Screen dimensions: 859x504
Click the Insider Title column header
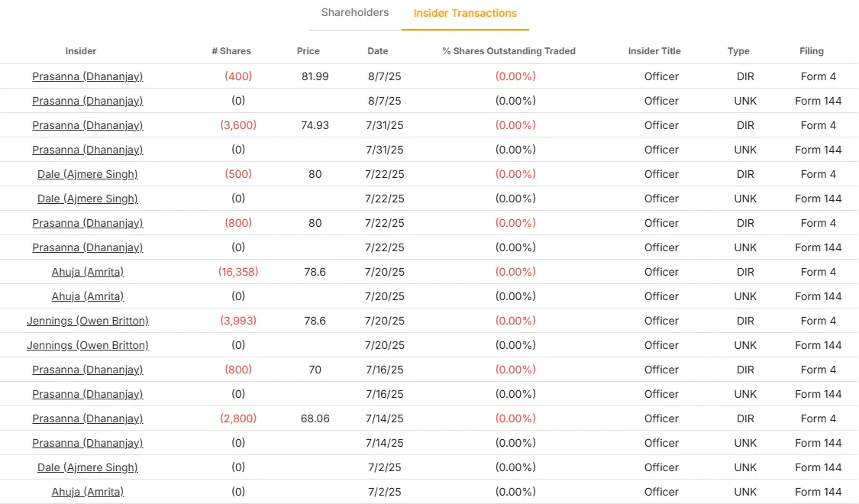click(x=654, y=51)
